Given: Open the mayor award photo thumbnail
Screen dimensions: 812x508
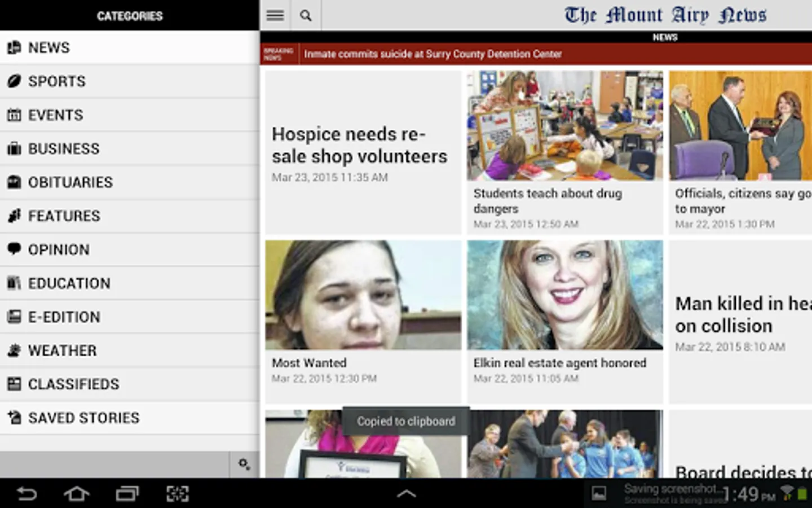Looking at the screenshot, I should click(x=740, y=125).
